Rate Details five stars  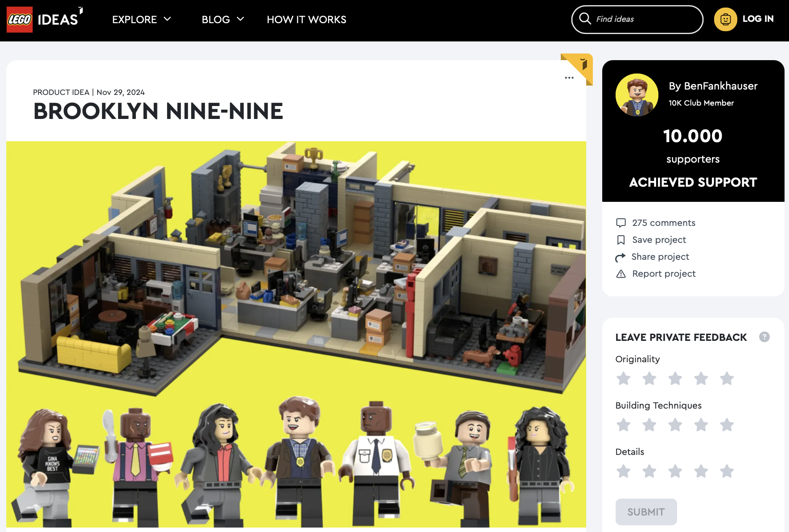tap(727, 471)
